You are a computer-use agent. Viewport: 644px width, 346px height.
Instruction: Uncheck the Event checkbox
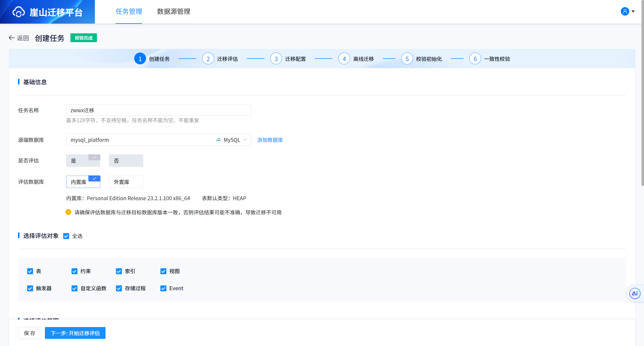(163, 288)
